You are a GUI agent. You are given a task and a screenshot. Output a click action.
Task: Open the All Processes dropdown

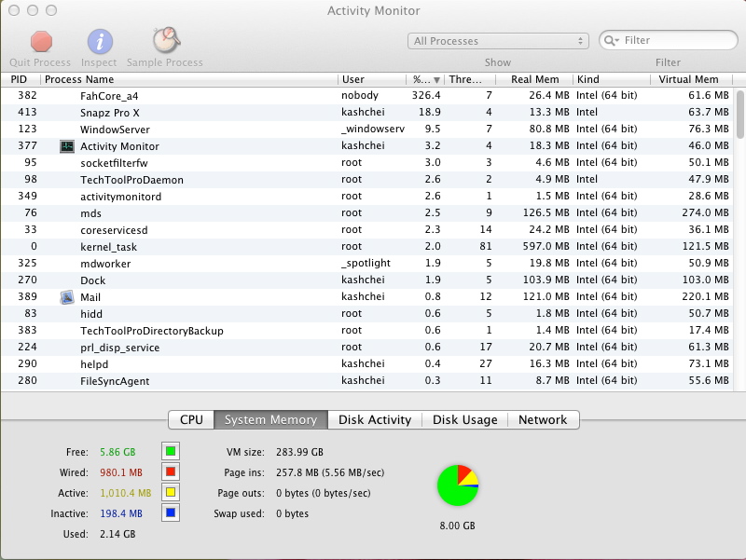click(498, 41)
